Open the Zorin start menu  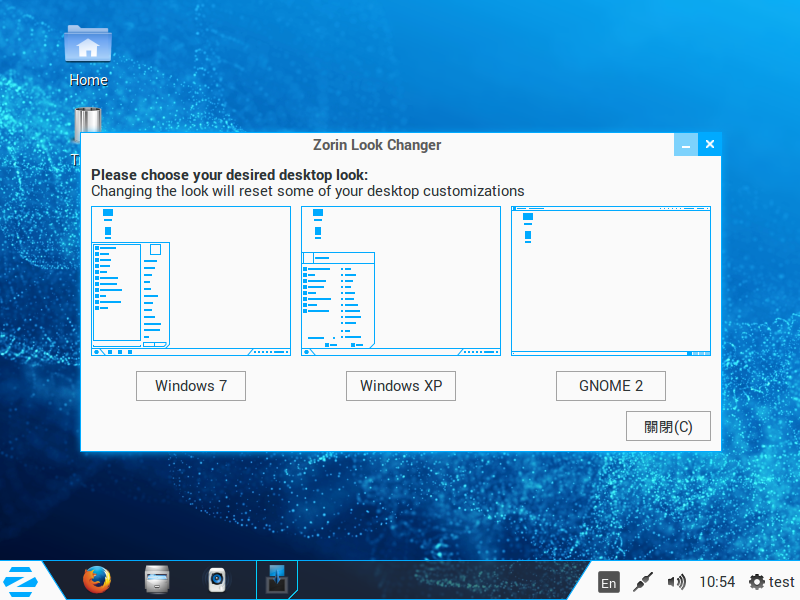pyautogui.click(x=20, y=581)
